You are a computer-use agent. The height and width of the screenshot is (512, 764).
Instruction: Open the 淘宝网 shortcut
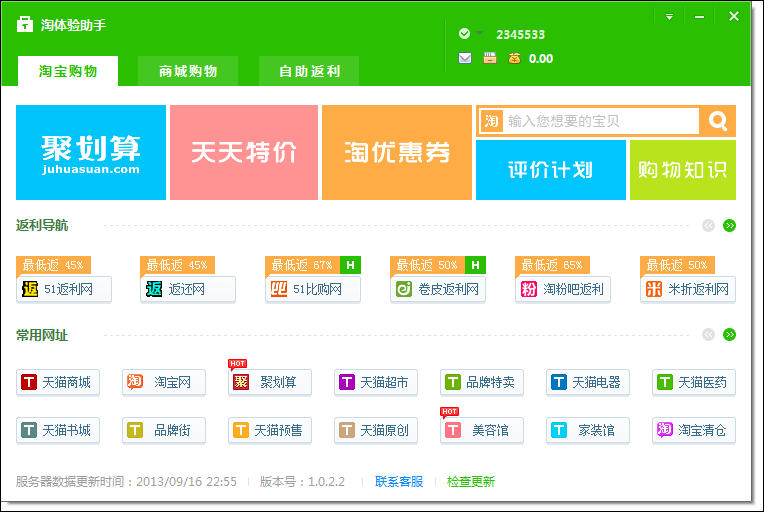pyautogui.click(x=164, y=382)
